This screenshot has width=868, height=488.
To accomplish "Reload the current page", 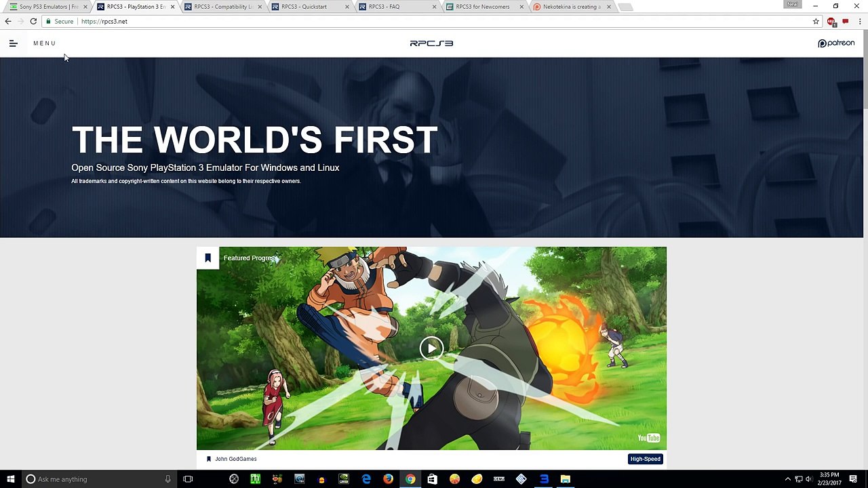I will [x=33, y=22].
